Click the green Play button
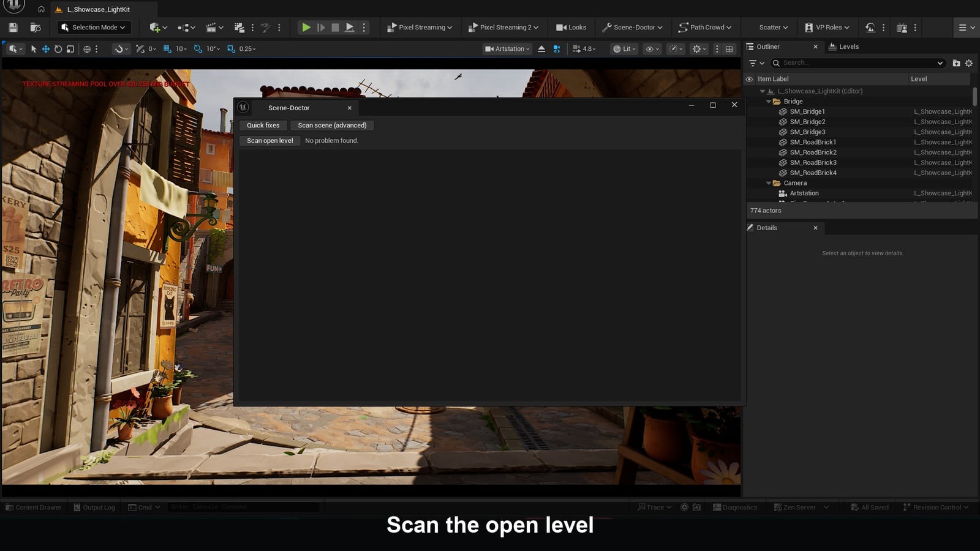Screen dimensions: 980x551 306,28
